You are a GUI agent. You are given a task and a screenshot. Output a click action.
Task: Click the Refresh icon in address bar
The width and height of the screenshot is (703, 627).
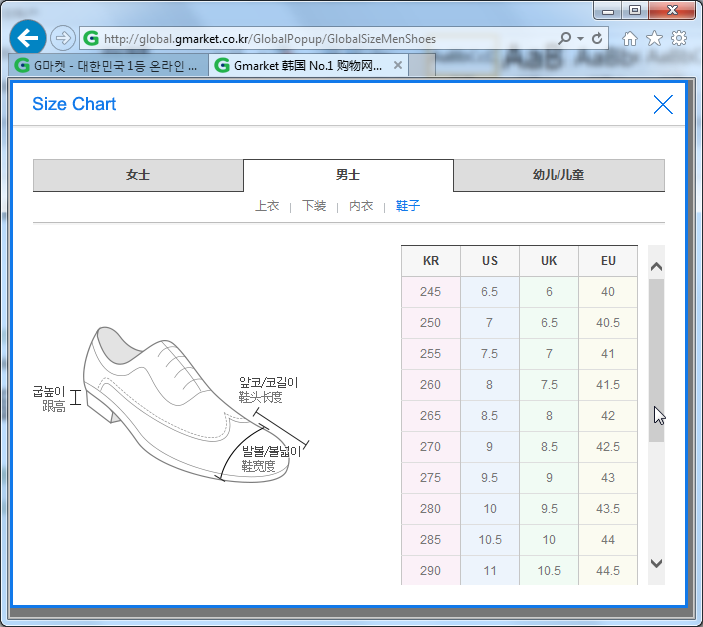(x=598, y=39)
